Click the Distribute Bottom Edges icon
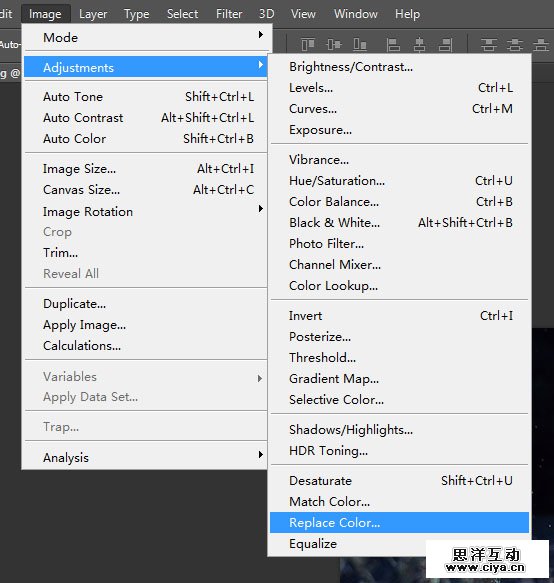Viewport: 554px width, 583px height. click(x=541, y=45)
